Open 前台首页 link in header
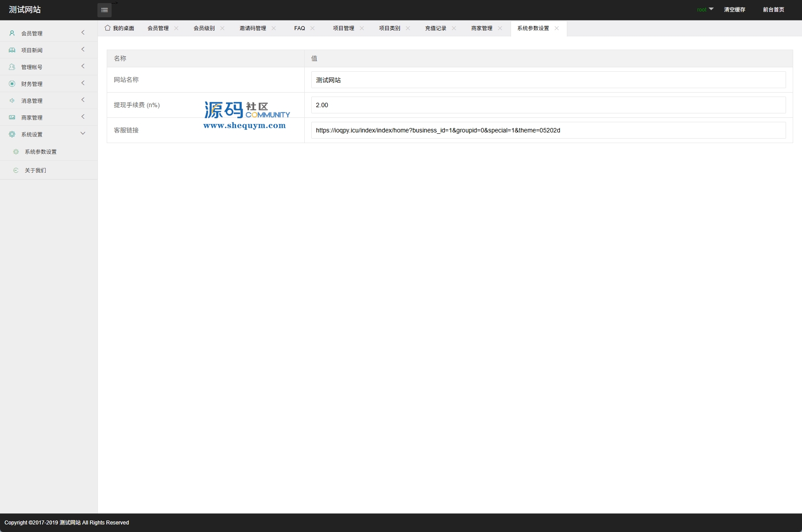This screenshot has height=532, width=802. pos(773,10)
